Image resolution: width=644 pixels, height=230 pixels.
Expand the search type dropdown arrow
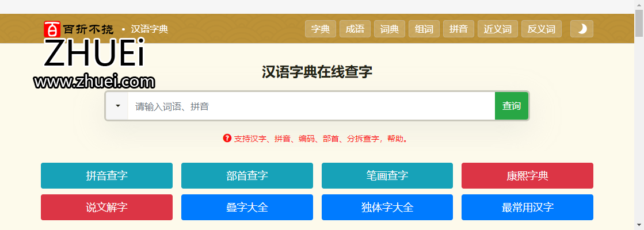click(x=117, y=106)
